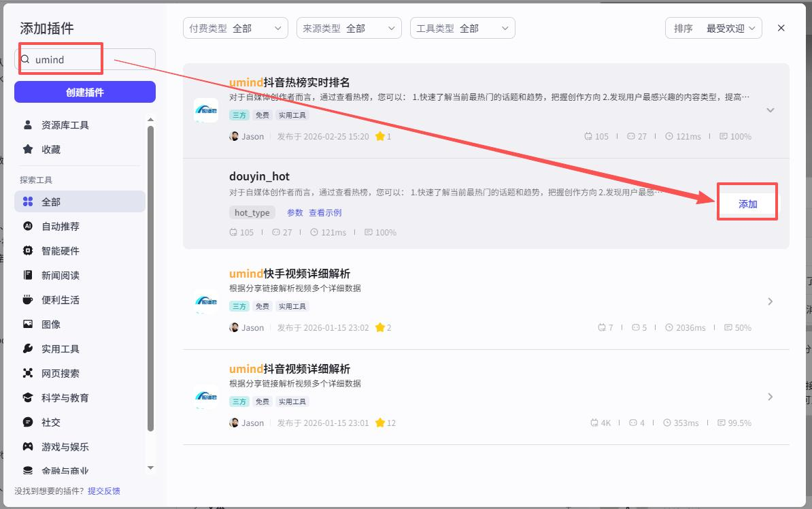Click the 99.5% success rate stat
Screen dimensions: 812x509
[x=734, y=423]
